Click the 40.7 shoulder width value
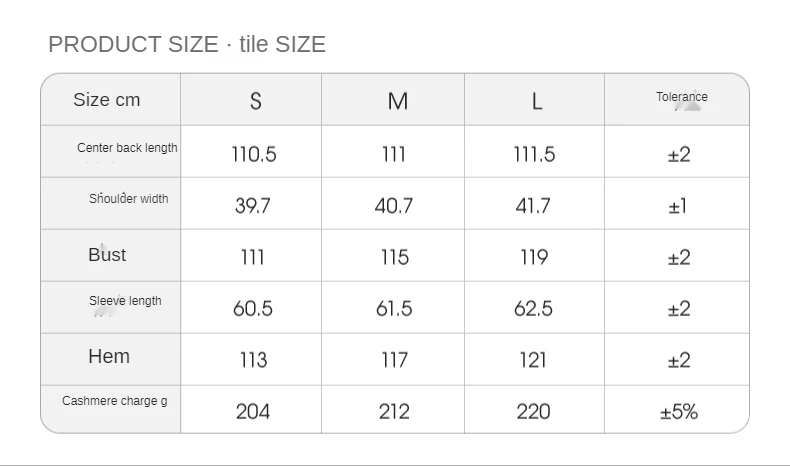This screenshot has width=790, height=466. [393, 206]
